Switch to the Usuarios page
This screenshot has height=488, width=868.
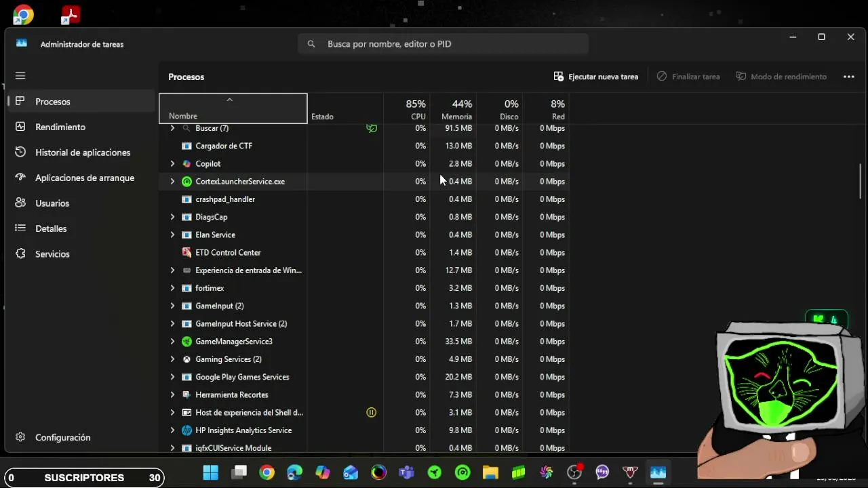[x=81, y=203]
